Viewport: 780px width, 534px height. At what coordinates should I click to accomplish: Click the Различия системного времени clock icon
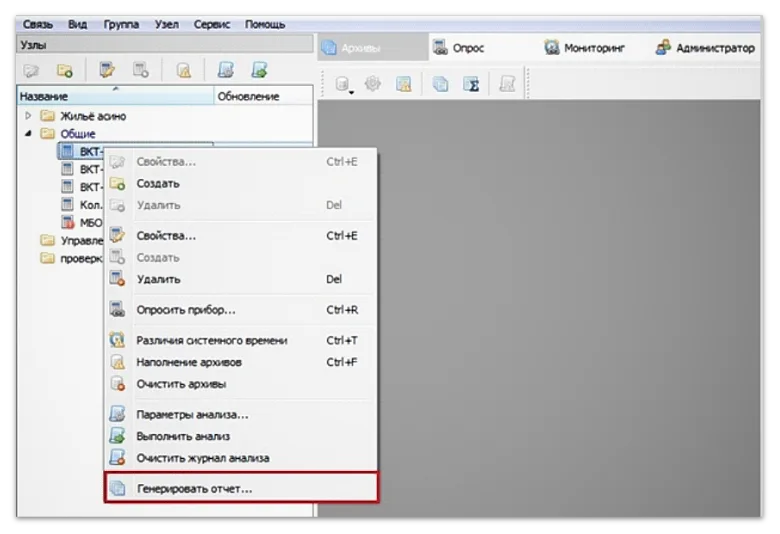tap(117, 340)
